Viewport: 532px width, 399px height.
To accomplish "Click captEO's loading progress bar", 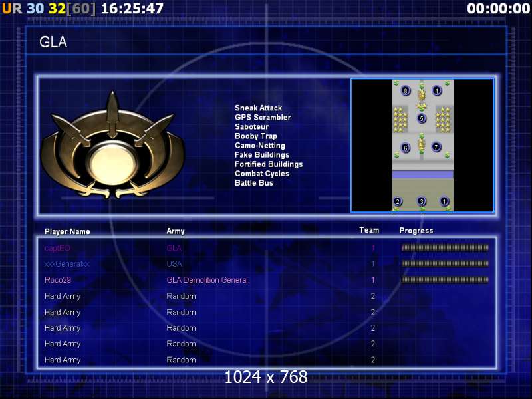I will click(x=445, y=248).
